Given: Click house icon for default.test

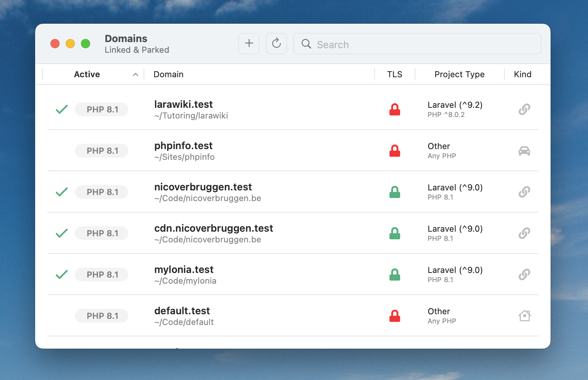Looking at the screenshot, I should (525, 316).
